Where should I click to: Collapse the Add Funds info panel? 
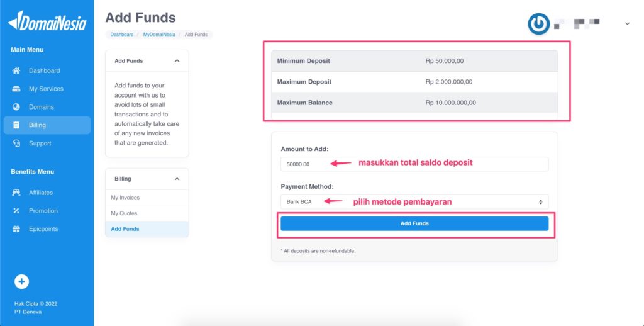point(177,61)
